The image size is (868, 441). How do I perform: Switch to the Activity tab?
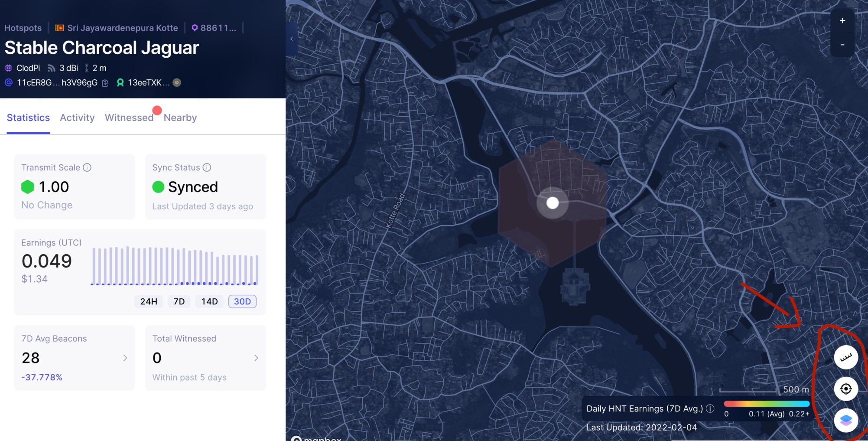click(x=77, y=118)
